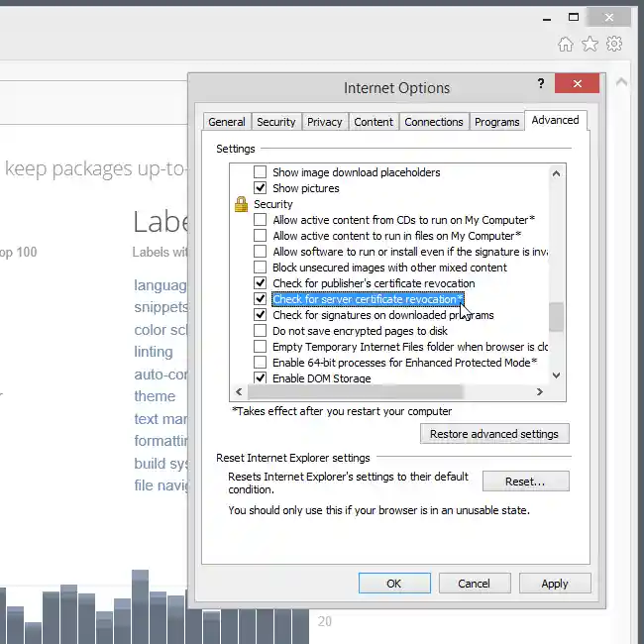Open the build system label link
Viewport: 644px width, 644px height.
click(161, 464)
